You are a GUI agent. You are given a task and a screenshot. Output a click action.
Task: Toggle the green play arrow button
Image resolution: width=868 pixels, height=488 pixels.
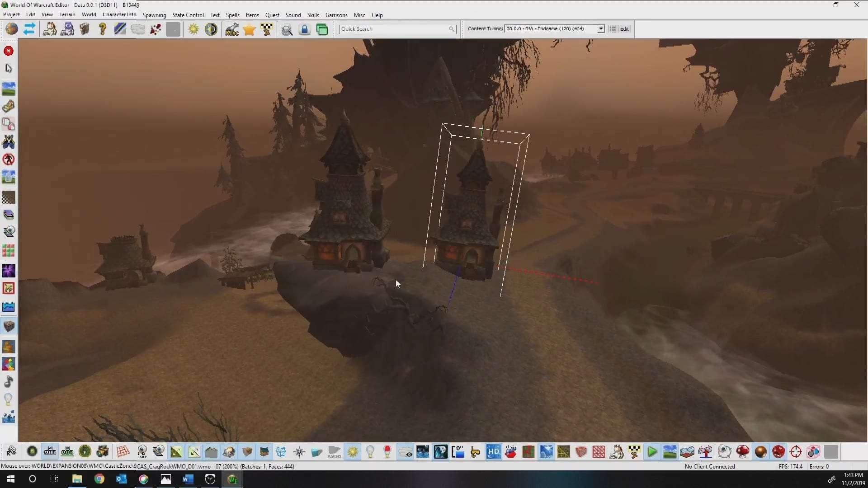(x=652, y=451)
